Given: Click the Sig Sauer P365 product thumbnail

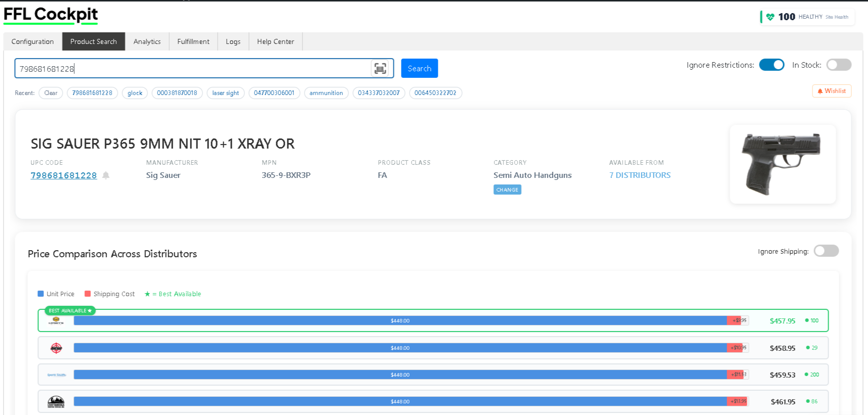Looking at the screenshot, I should (782, 164).
